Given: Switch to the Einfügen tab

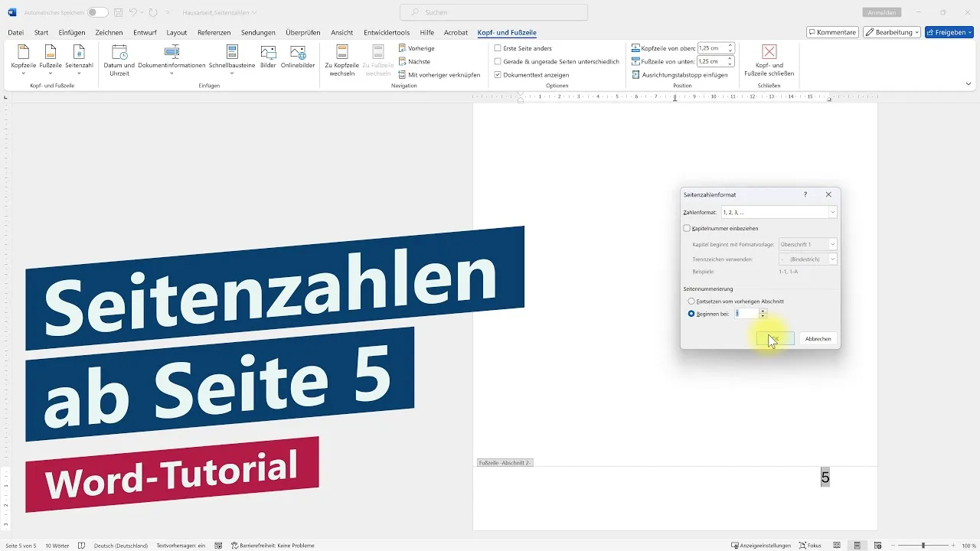Looking at the screenshot, I should [72, 33].
